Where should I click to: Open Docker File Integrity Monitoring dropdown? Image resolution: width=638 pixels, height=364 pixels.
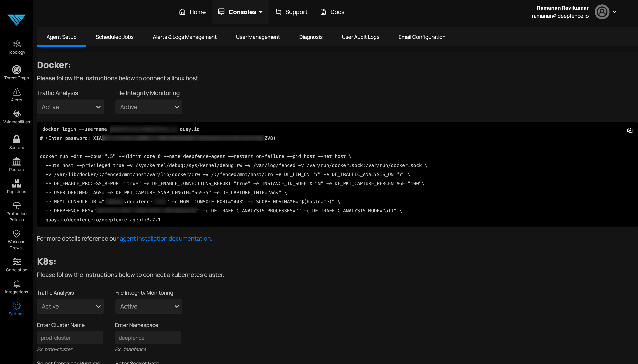pyautogui.click(x=149, y=107)
